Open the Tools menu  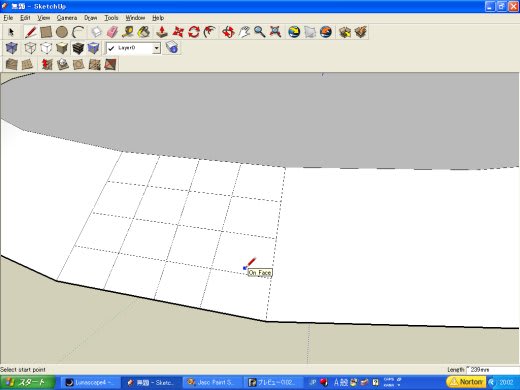pyautogui.click(x=111, y=18)
